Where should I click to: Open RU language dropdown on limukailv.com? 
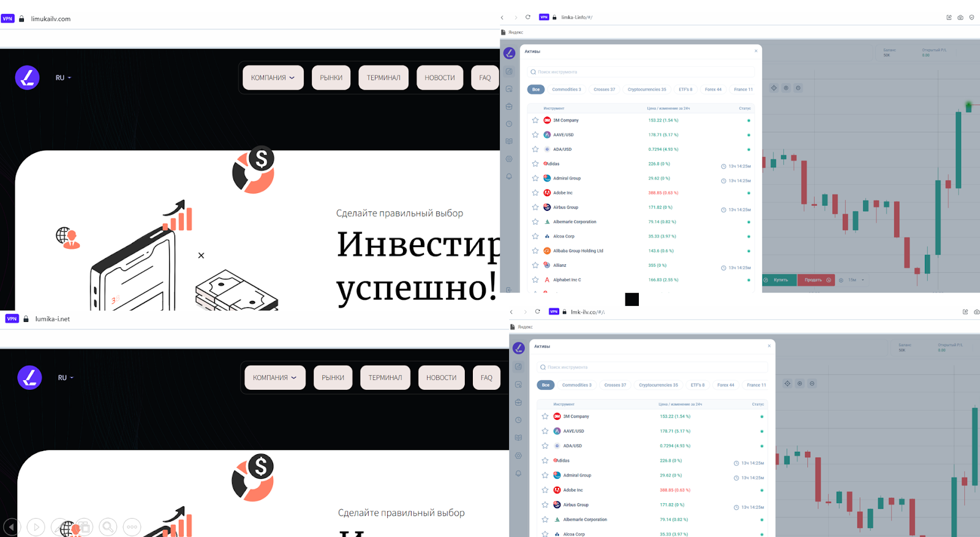(x=63, y=78)
